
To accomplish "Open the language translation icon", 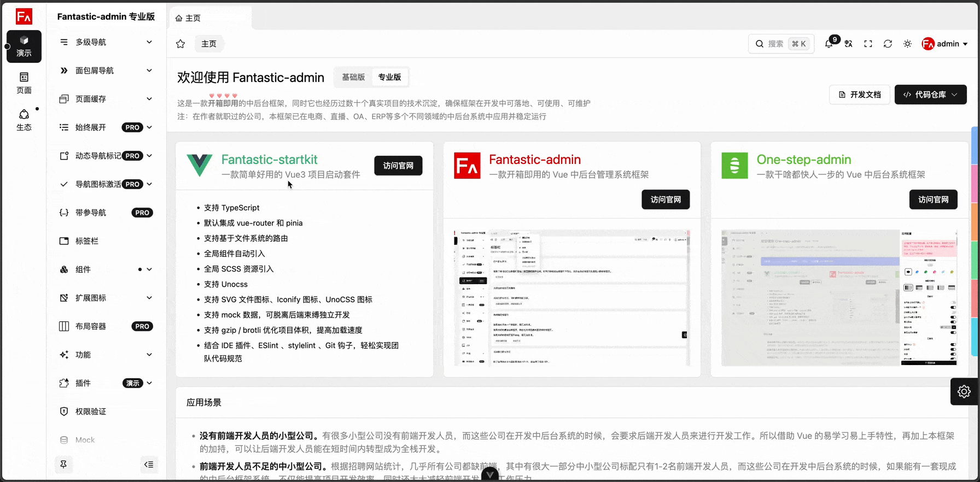I will click(848, 44).
